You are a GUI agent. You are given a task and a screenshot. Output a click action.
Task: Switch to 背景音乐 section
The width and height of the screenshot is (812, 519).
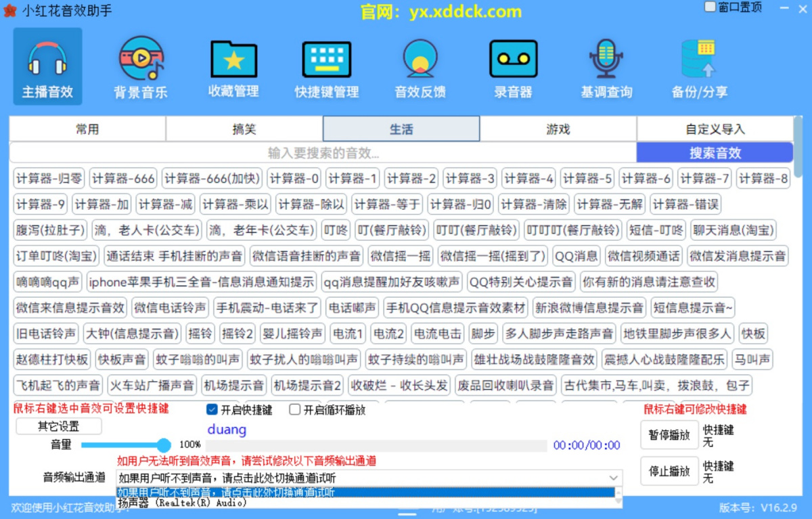(139, 66)
